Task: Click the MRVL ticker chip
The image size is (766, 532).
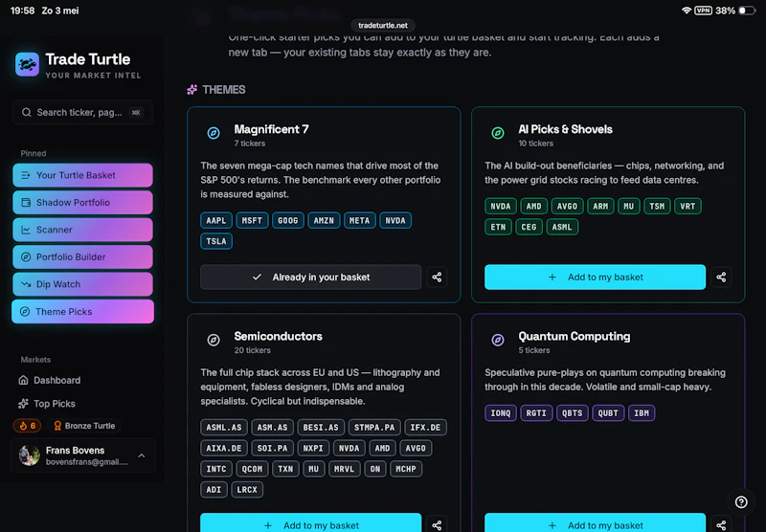Action: coord(345,469)
